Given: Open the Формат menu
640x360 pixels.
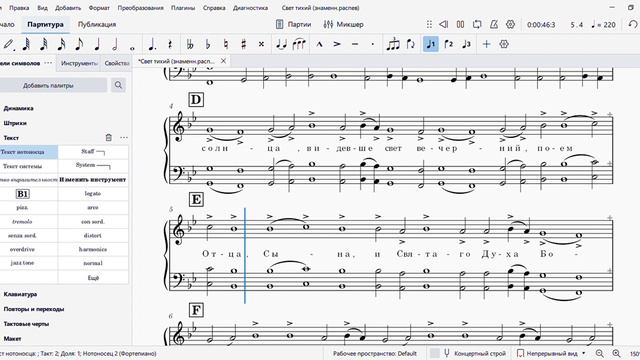Looking at the screenshot, I should 99,8.
